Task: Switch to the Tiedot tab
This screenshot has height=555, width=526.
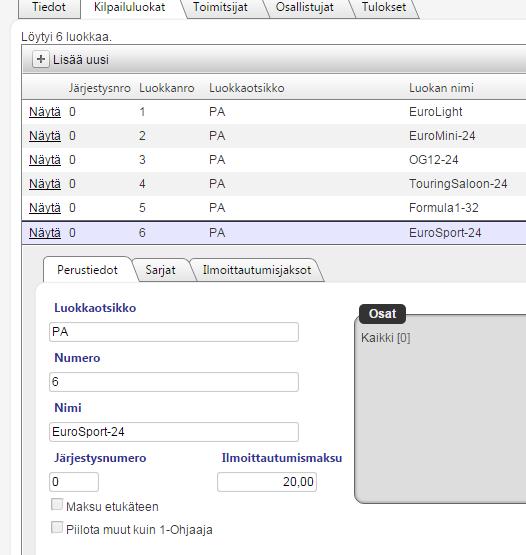Action: (49, 7)
